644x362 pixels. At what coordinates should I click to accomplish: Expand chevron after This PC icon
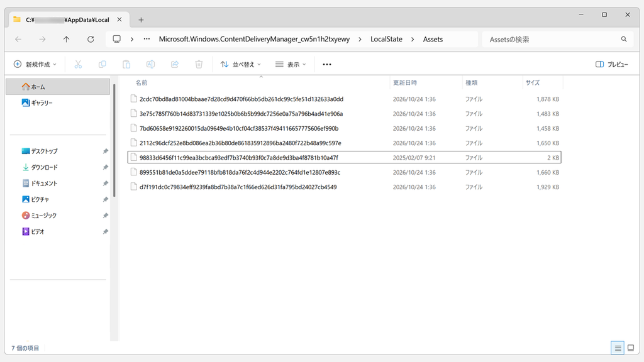click(132, 40)
